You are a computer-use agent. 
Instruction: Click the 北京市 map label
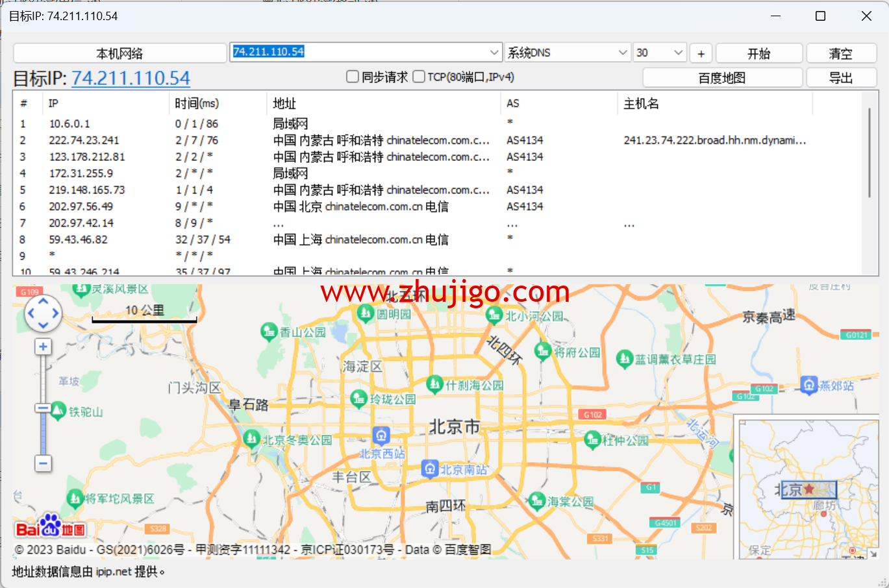[x=454, y=427]
